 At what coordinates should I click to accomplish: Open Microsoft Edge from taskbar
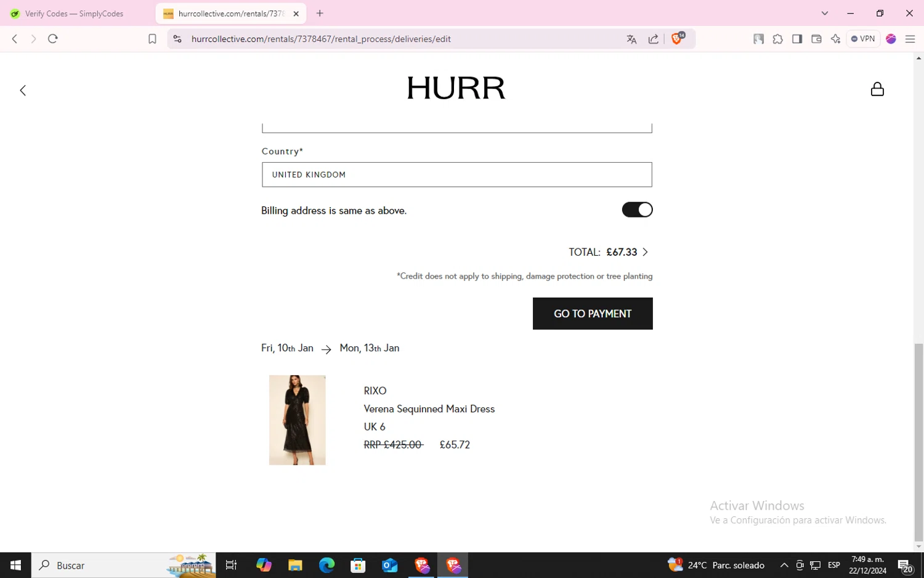click(326, 565)
